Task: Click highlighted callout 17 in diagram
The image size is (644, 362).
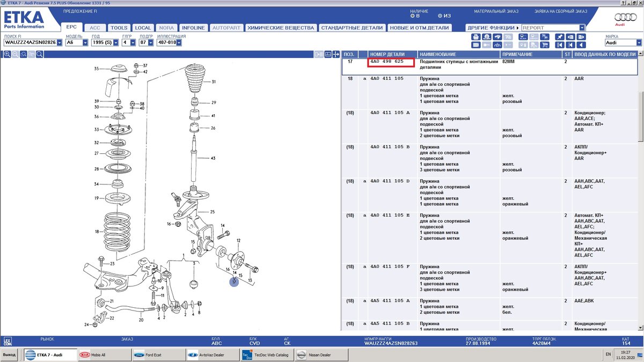Action: [234, 282]
